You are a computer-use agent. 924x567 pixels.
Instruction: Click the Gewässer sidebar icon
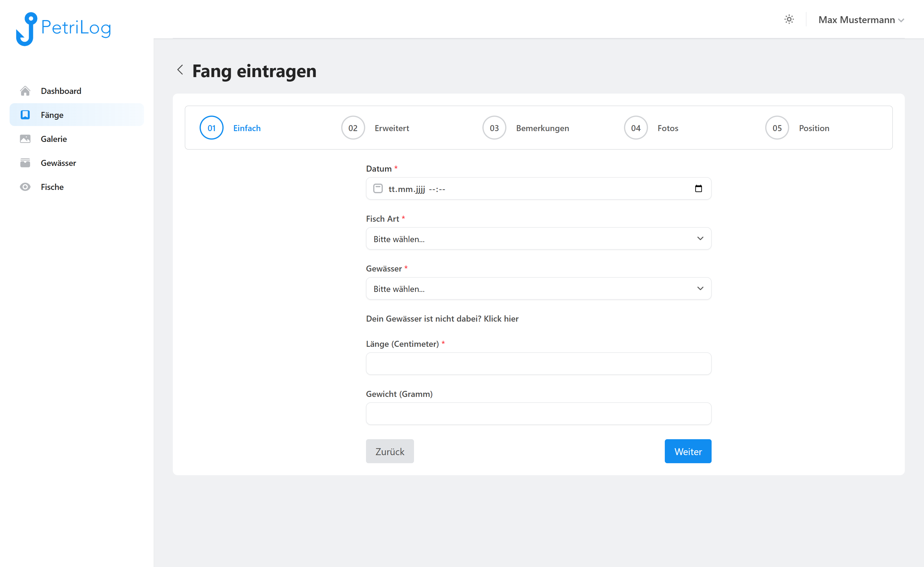[x=25, y=163]
